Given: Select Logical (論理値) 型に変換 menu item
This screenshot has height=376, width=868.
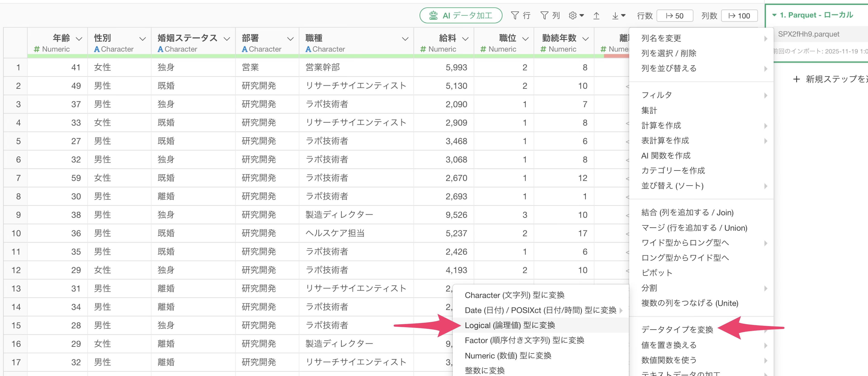Looking at the screenshot, I should pos(509,325).
